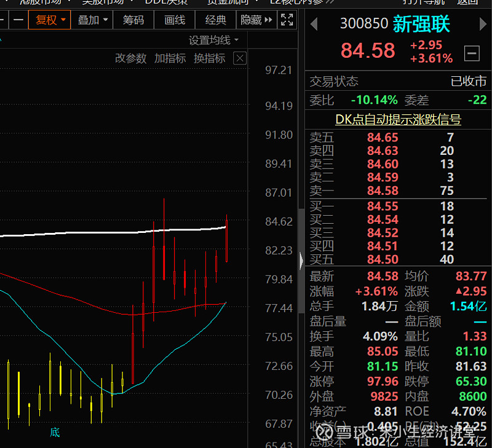Select the previous stock arrow beside 300850
The height and width of the screenshot is (448, 492).
pyautogui.click(x=314, y=23)
